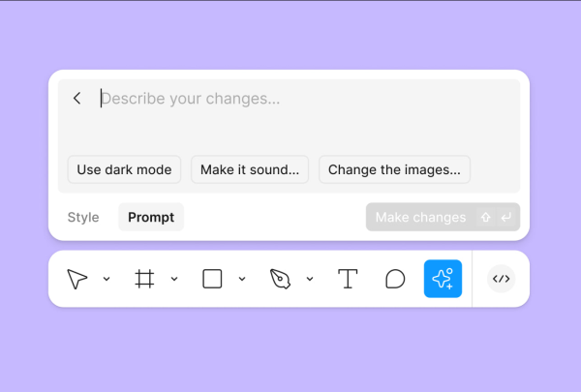Open the Frame tool dropdown arrow
581x392 pixels.
tap(174, 279)
